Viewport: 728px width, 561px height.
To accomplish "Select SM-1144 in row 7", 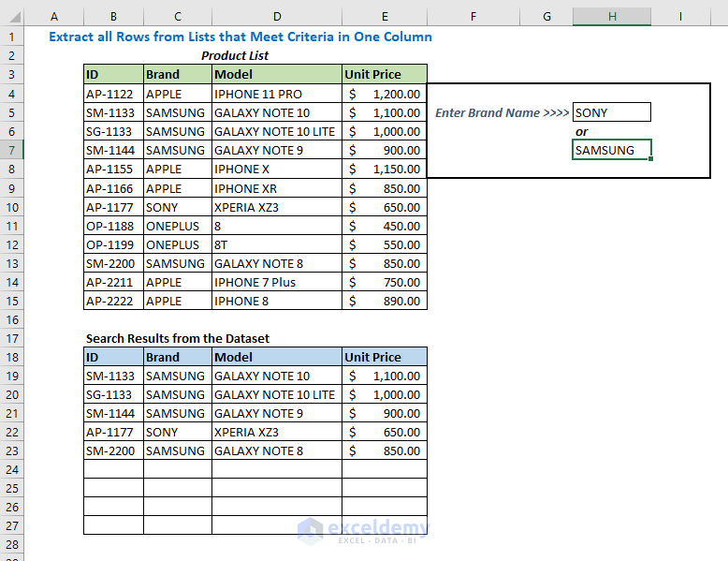I will pos(114,150).
